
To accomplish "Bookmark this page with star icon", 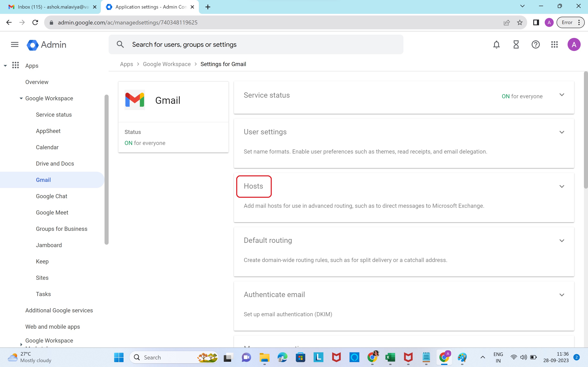I will 520,23.
